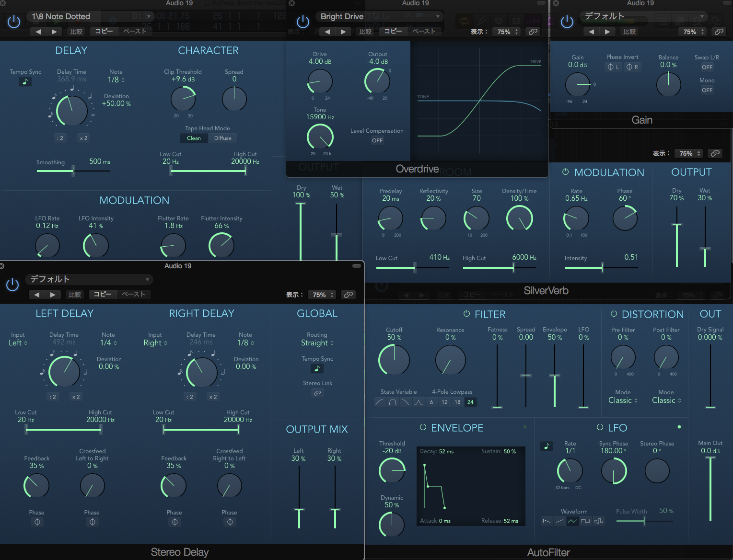Viewport: 733px width, 560px height.
Task: Open 1\8 Note Dotted preset dropdown
Action: click(x=89, y=16)
